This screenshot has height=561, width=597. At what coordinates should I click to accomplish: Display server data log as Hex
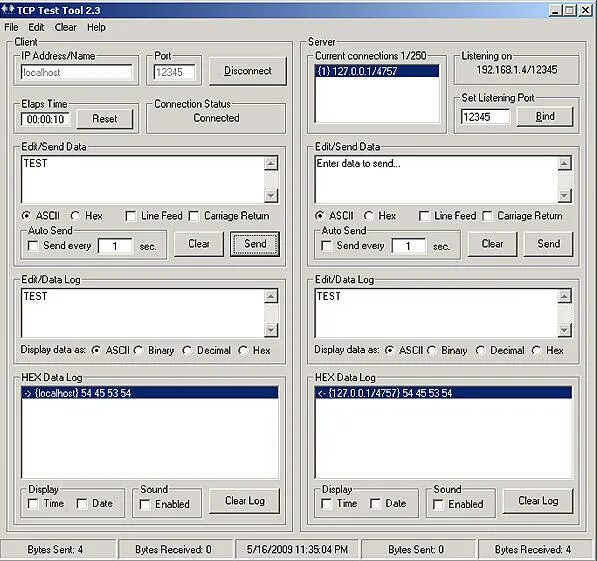tap(536, 350)
